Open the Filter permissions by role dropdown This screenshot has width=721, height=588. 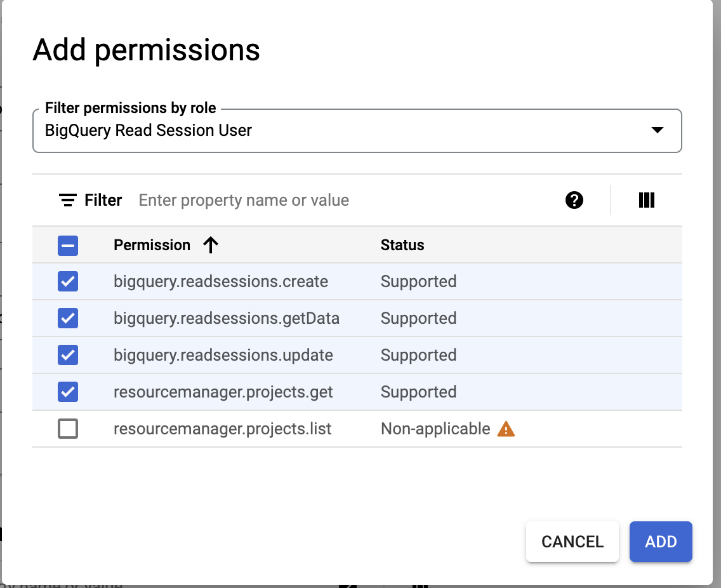coord(357,131)
